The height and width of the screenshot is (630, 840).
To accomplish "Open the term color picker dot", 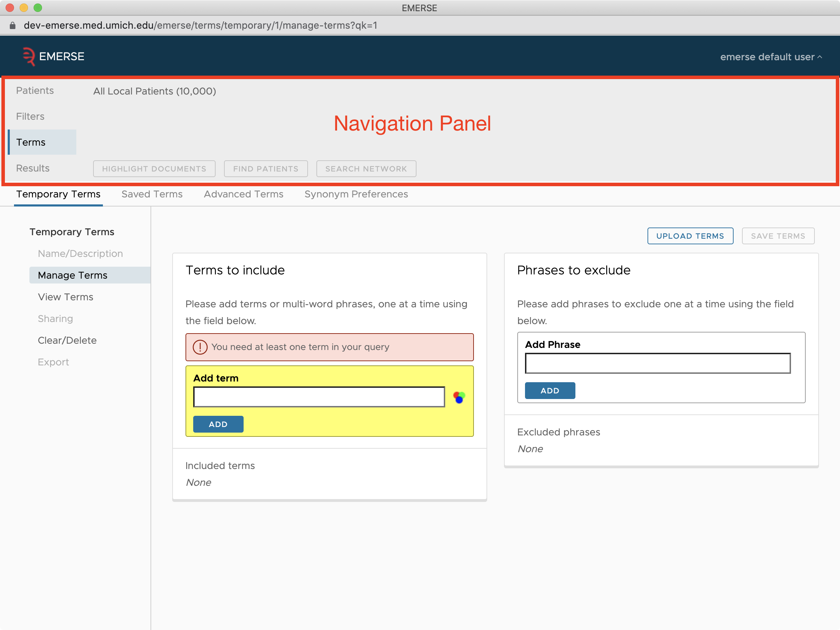I will (x=459, y=397).
